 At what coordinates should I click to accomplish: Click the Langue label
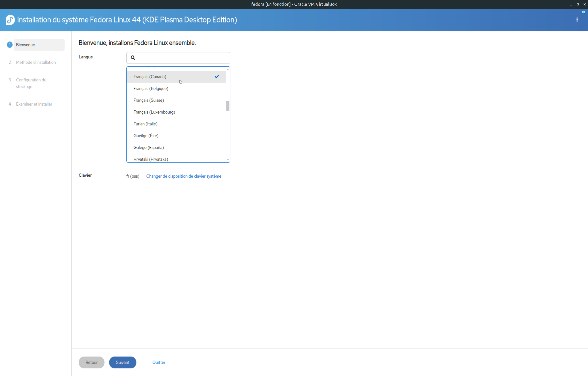(x=85, y=57)
